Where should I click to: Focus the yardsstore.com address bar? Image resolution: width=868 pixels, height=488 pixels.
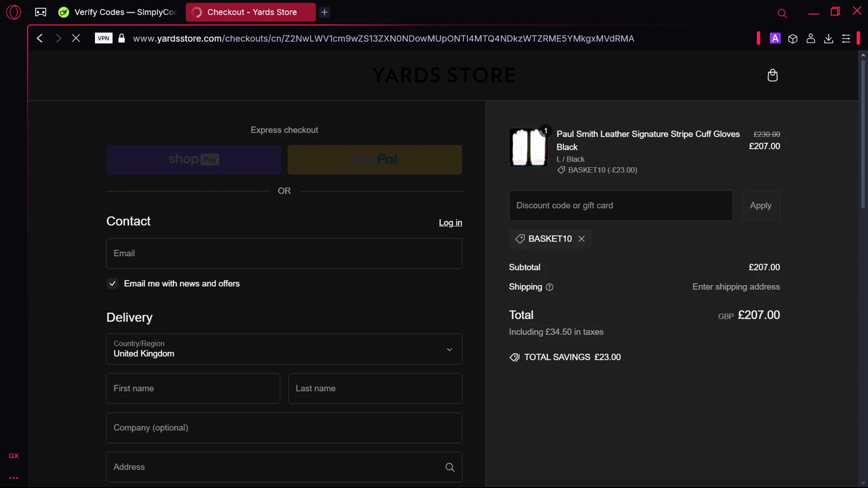pyautogui.click(x=383, y=38)
